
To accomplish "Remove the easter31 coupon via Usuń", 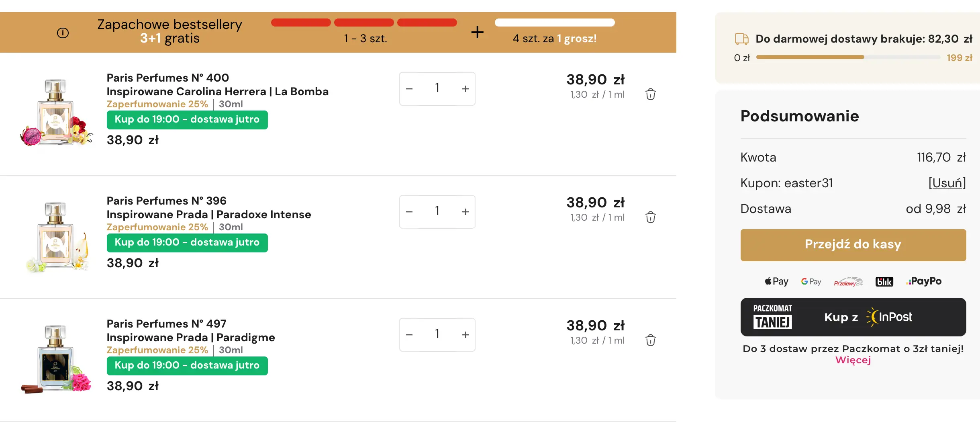I will pos(947,183).
